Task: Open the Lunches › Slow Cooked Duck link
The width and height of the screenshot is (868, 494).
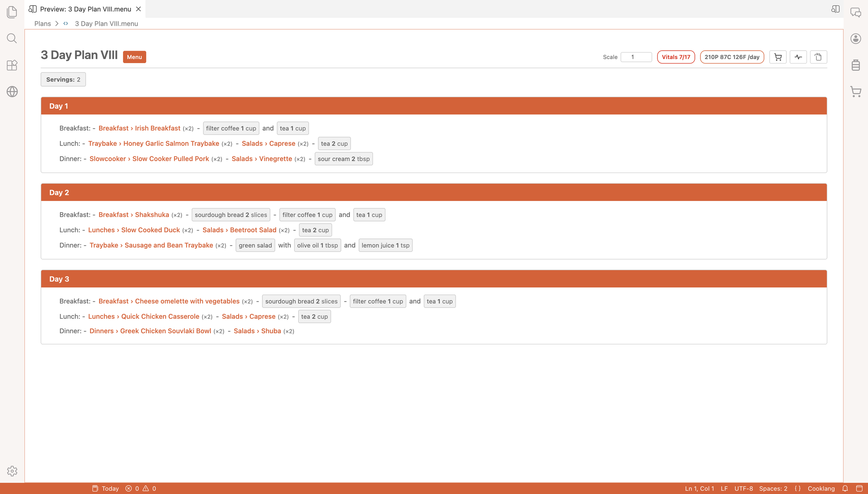Action: (x=134, y=230)
